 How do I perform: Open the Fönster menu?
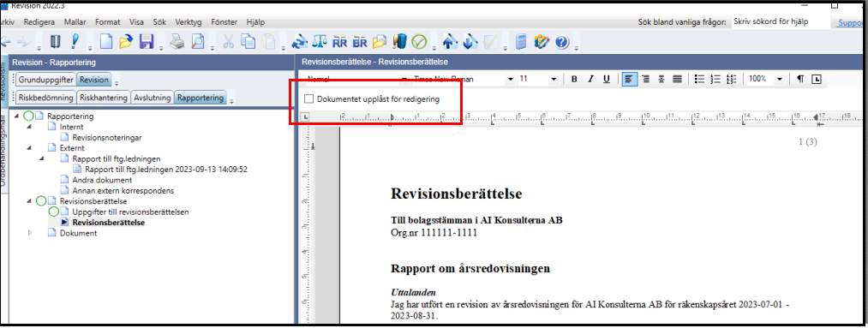tap(224, 22)
